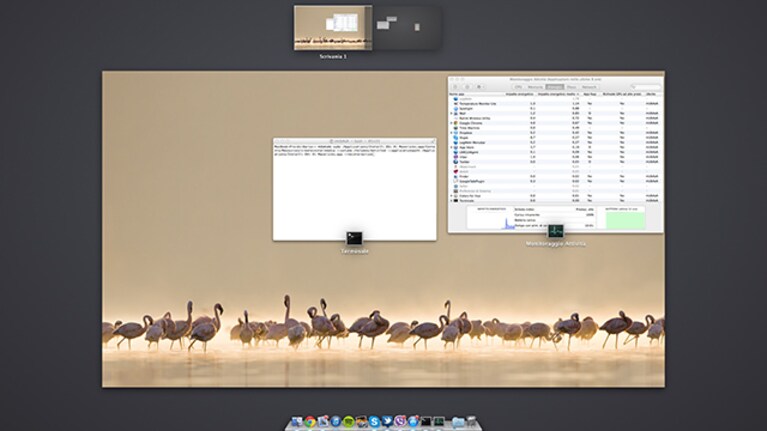Switch to the second desktop space thumbnail
Viewport: 767px width, 431px height.
coord(407,27)
